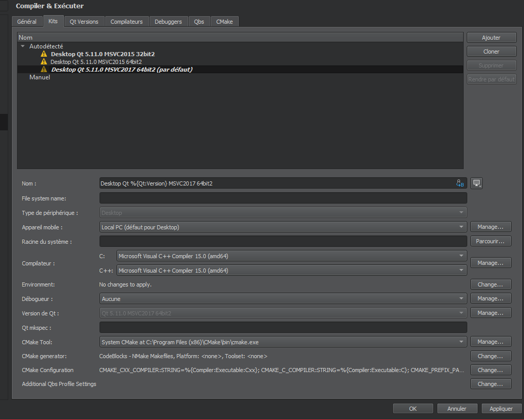Click the Qt mkspec field

point(283,328)
